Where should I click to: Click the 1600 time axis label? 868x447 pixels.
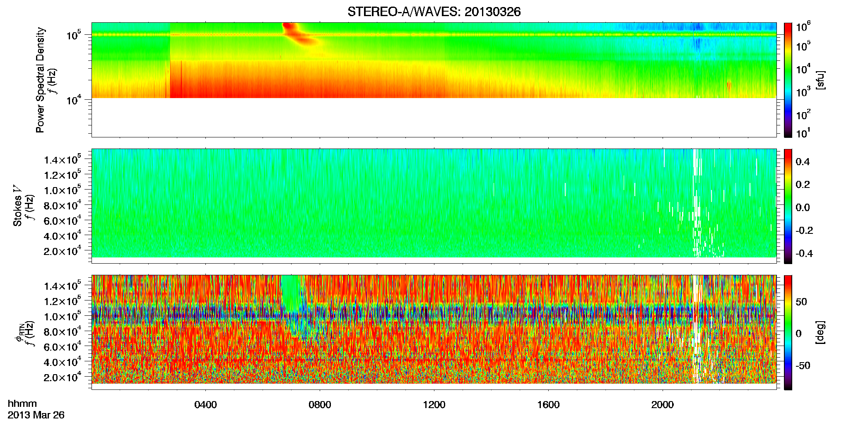(x=548, y=404)
